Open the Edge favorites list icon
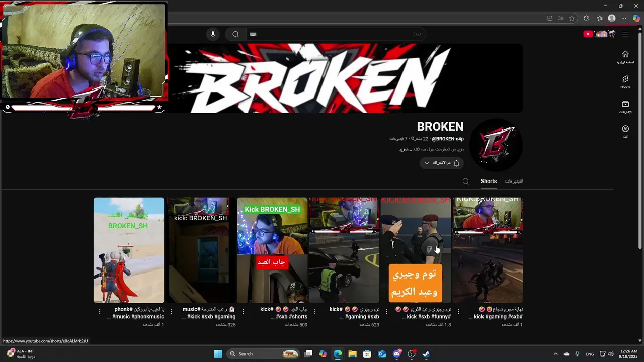The height and width of the screenshot is (362, 644). [599, 18]
